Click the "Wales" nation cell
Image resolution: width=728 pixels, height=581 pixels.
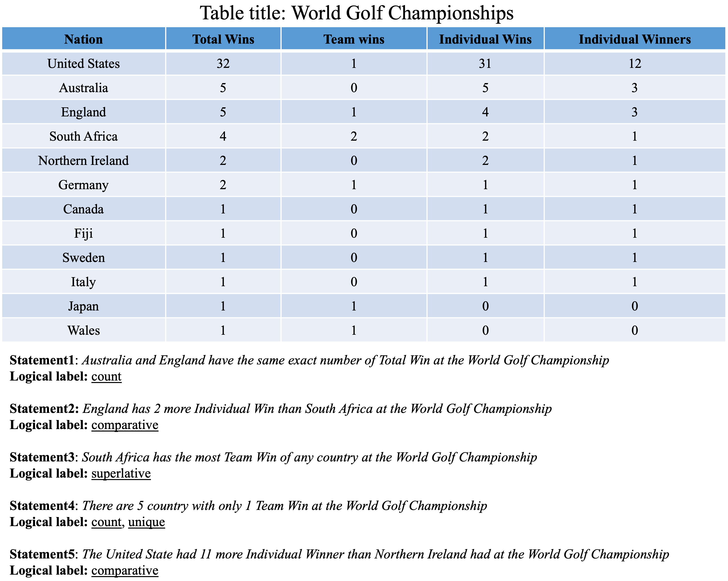click(x=83, y=331)
